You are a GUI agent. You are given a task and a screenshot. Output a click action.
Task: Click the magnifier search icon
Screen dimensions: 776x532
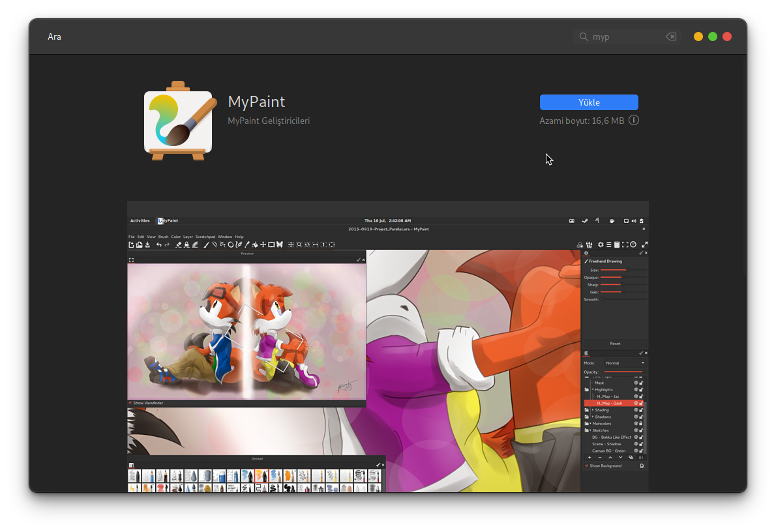(584, 37)
